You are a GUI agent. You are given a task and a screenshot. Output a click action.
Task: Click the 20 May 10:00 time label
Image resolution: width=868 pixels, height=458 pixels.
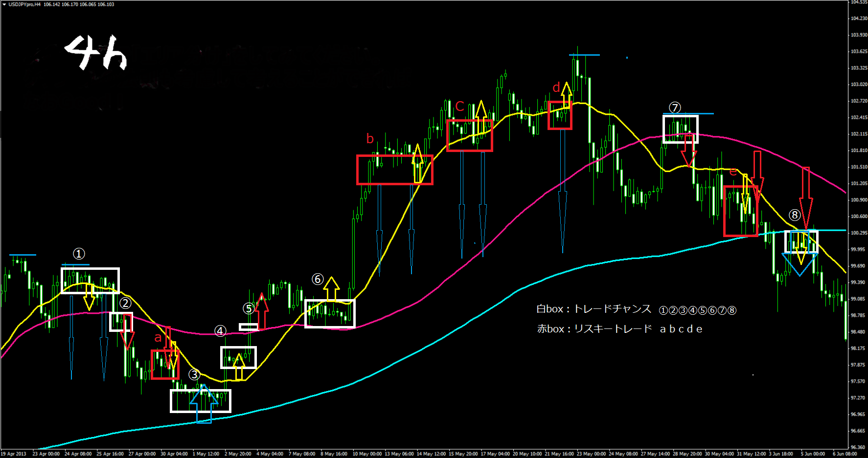click(x=527, y=454)
